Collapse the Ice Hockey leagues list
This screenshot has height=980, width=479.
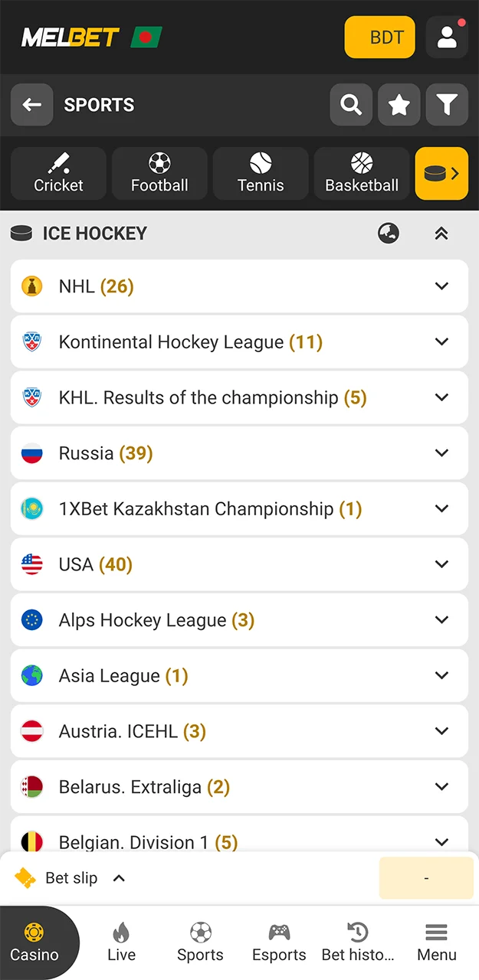(x=441, y=234)
